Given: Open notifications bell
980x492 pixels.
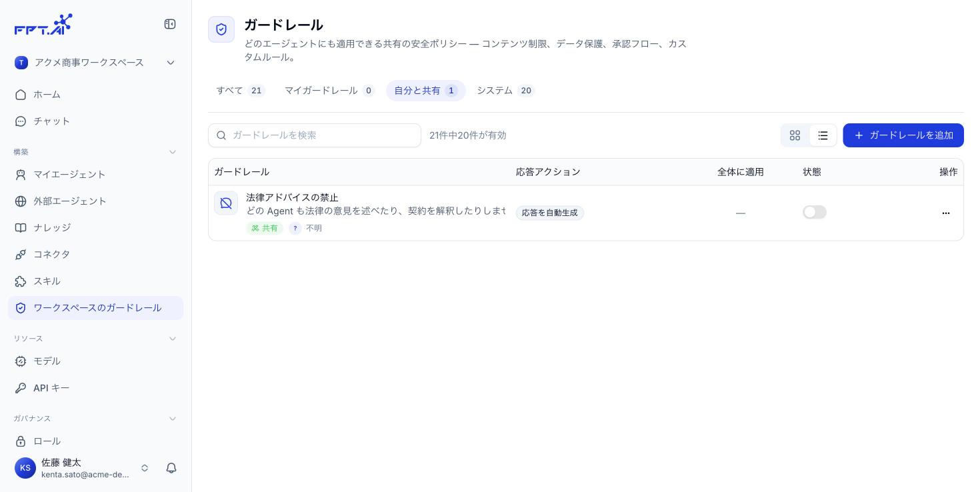Looking at the screenshot, I should coord(171,468).
